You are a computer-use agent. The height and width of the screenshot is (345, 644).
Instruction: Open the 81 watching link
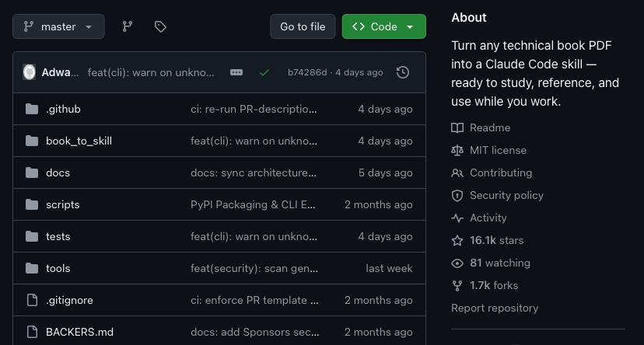tap(500, 263)
